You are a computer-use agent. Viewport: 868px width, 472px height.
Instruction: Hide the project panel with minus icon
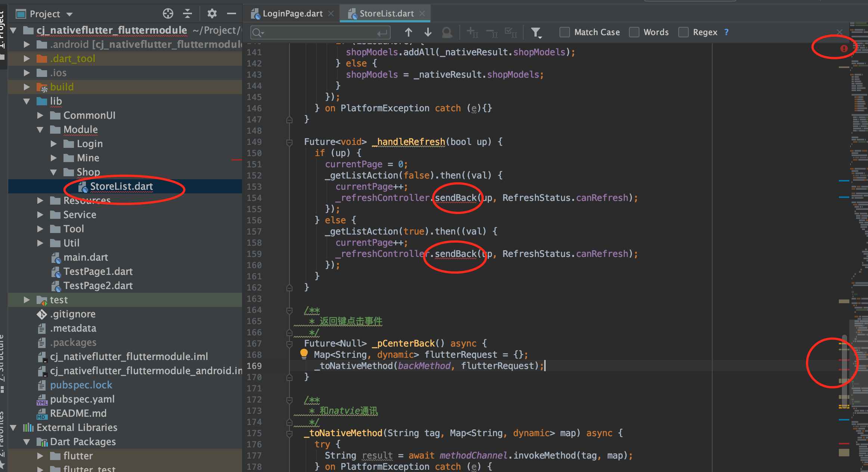coord(232,14)
